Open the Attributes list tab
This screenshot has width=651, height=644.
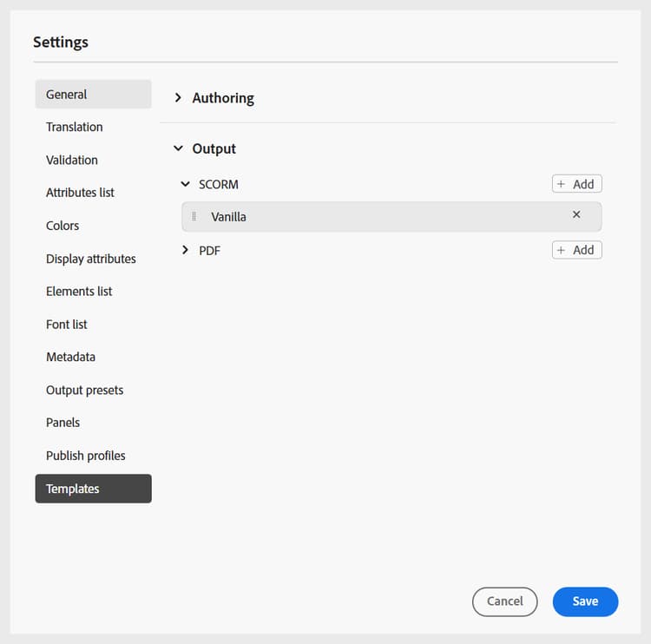(80, 193)
